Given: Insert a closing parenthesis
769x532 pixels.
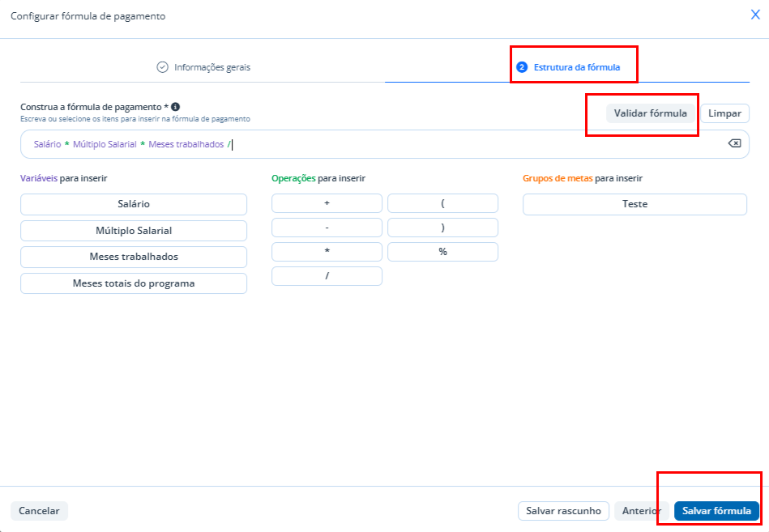Looking at the screenshot, I should [442, 228].
